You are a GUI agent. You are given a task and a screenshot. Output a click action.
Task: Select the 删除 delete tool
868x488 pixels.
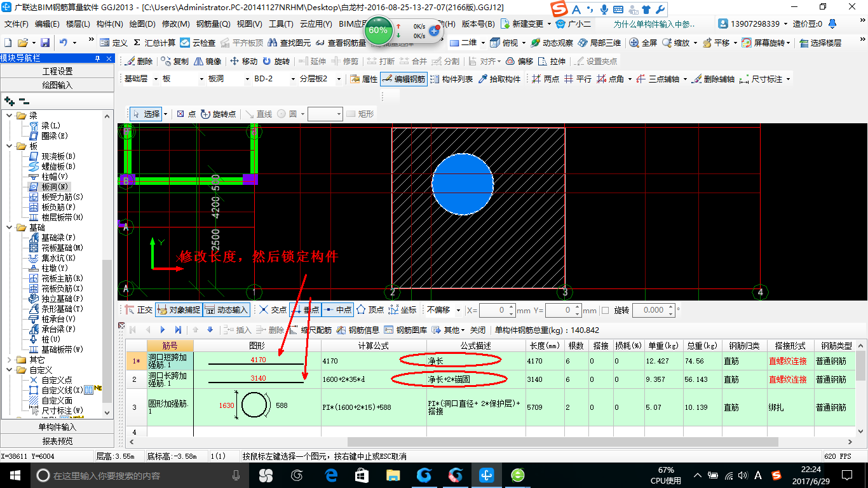coord(139,62)
